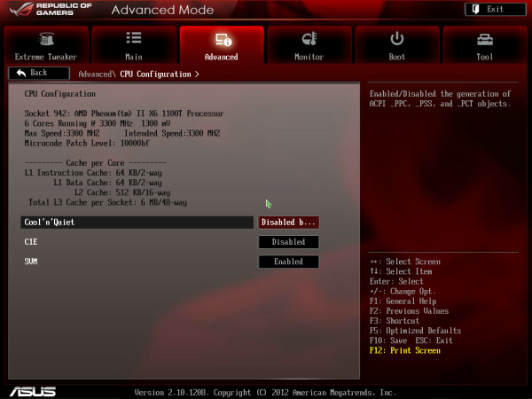Click the F10: Save ESC: Exit hint
This screenshot has width=532, height=399.
pyautogui.click(x=411, y=340)
